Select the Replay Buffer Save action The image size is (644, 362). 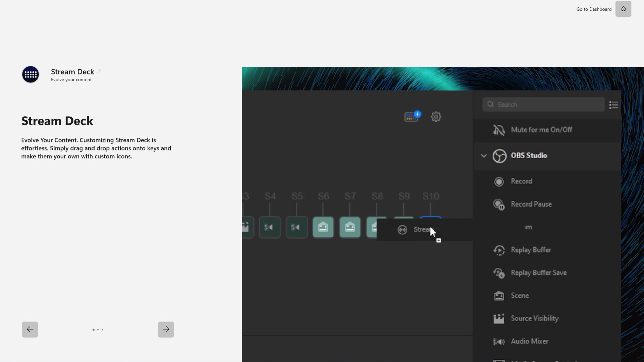(538, 273)
